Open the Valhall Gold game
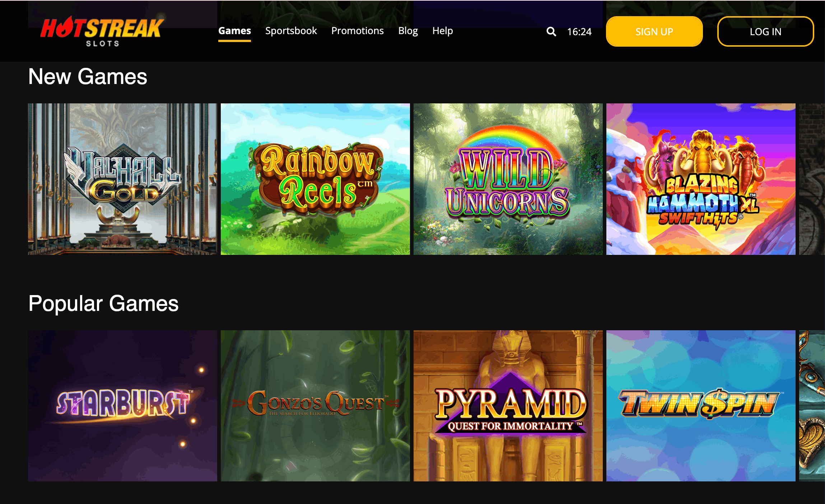The height and width of the screenshot is (504, 825). pyautogui.click(x=122, y=179)
